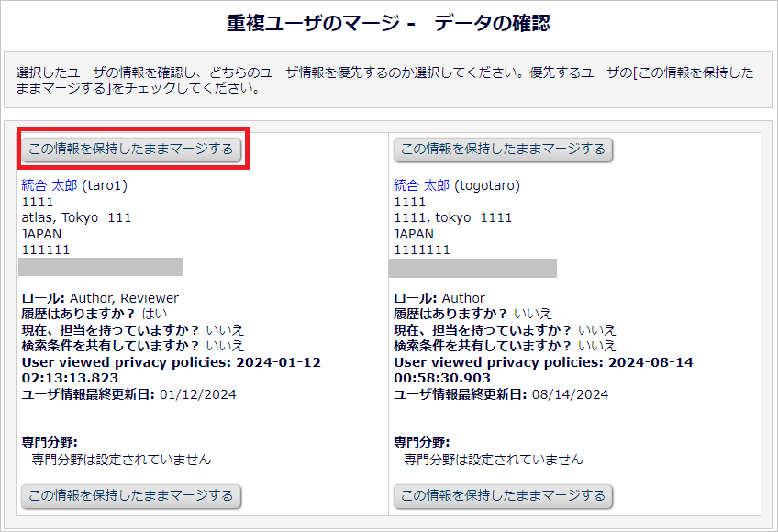The height and width of the screenshot is (532, 778).
Task: Click 履歴はありますか answer はい
Action: (x=155, y=314)
